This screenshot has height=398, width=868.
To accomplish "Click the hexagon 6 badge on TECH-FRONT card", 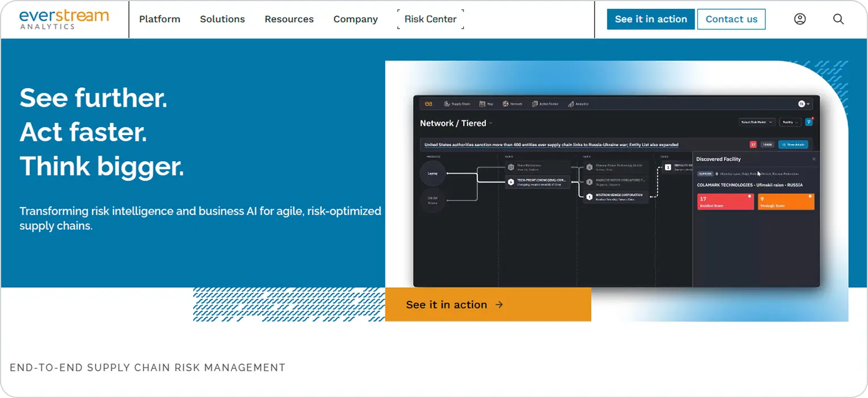I will pyautogui.click(x=511, y=182).
